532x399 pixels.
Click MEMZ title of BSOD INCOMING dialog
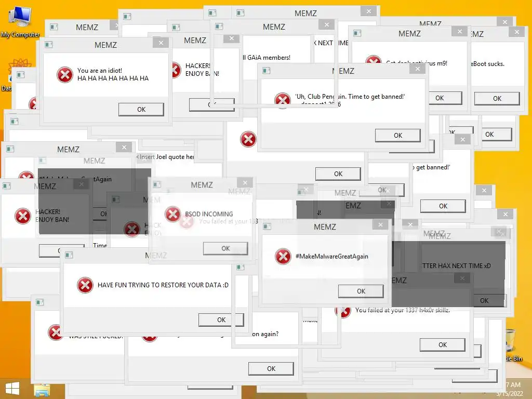(x=202, y=185)
